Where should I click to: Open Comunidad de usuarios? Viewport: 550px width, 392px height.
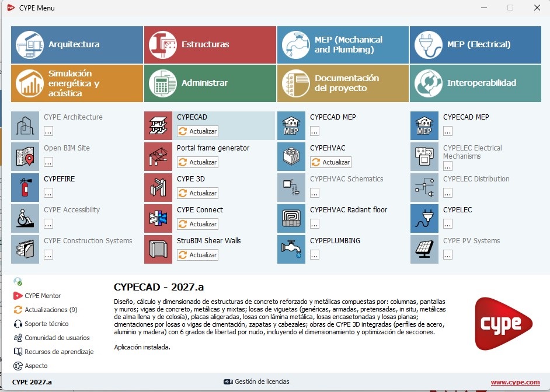click(x=51, y=338)
